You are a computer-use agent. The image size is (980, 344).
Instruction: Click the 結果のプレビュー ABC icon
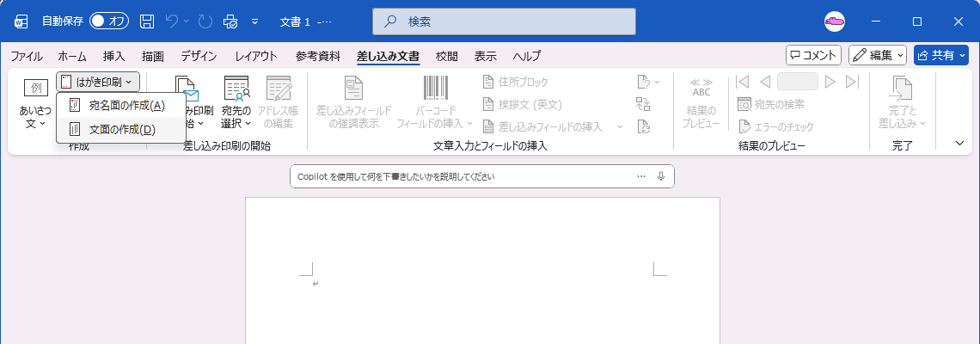pyautogui.click(x=701, y=88)
